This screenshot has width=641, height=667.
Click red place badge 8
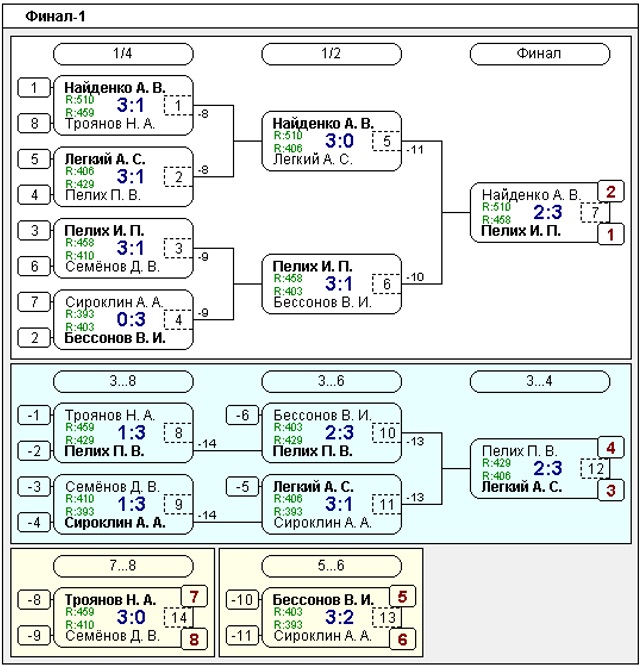pos(194,639)
